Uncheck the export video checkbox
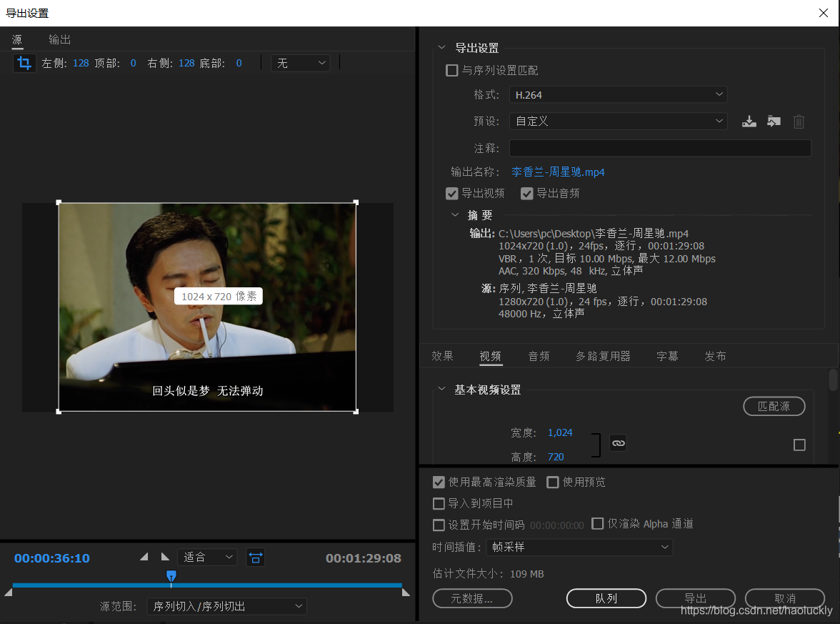 [x=451, y=194]
